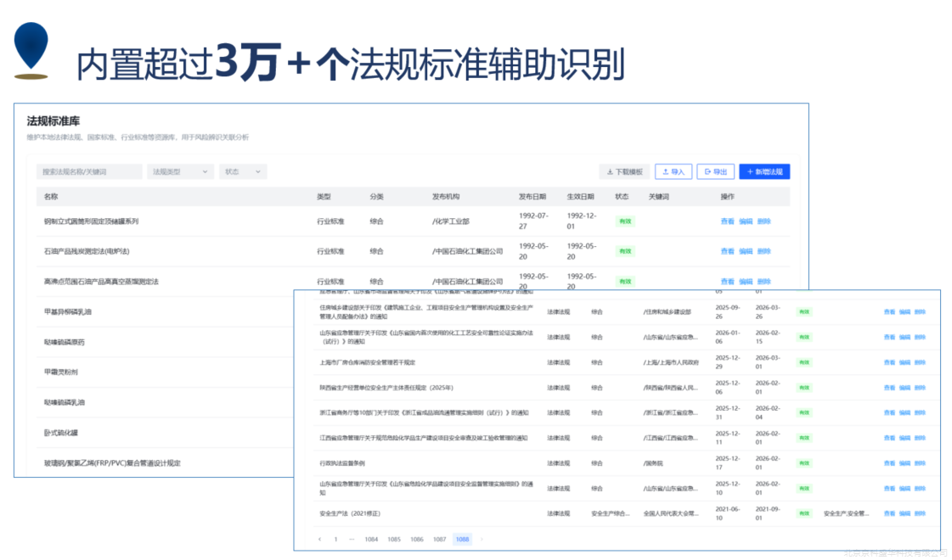Viewport: 952px width, 560px height.
Task: Select the current page 1088
Action: pyautogui.click(x=463, y=539)
